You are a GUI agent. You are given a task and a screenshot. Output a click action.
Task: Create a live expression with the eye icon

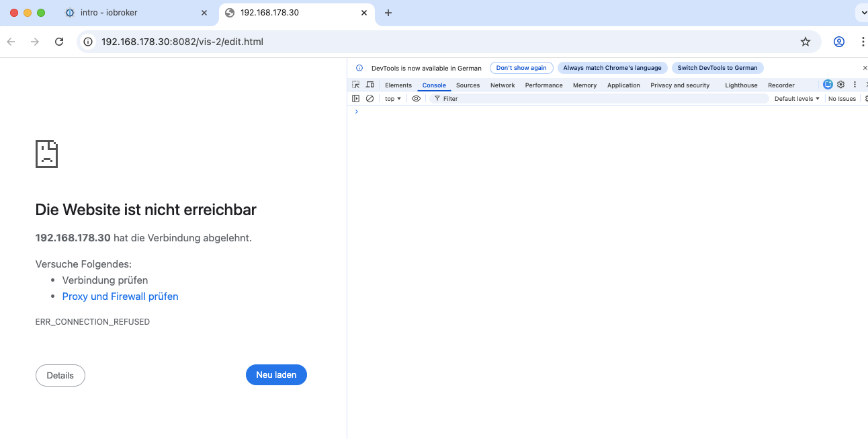click(x=416, y=98)
